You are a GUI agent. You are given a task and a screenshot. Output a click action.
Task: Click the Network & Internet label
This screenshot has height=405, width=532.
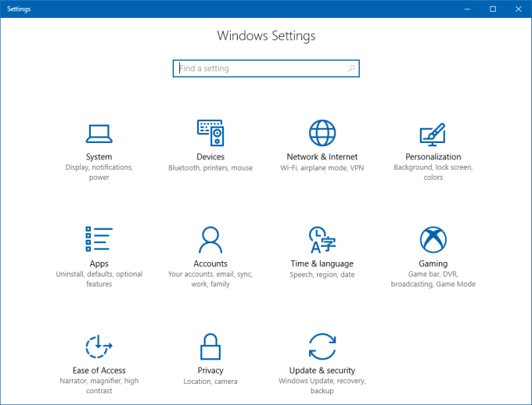tap(322, 156)
